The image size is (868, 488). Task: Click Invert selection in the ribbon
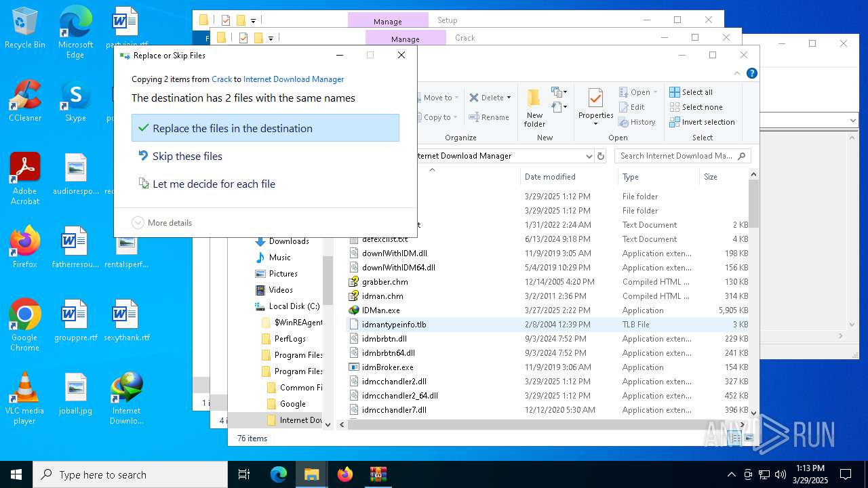pos(702,122)
